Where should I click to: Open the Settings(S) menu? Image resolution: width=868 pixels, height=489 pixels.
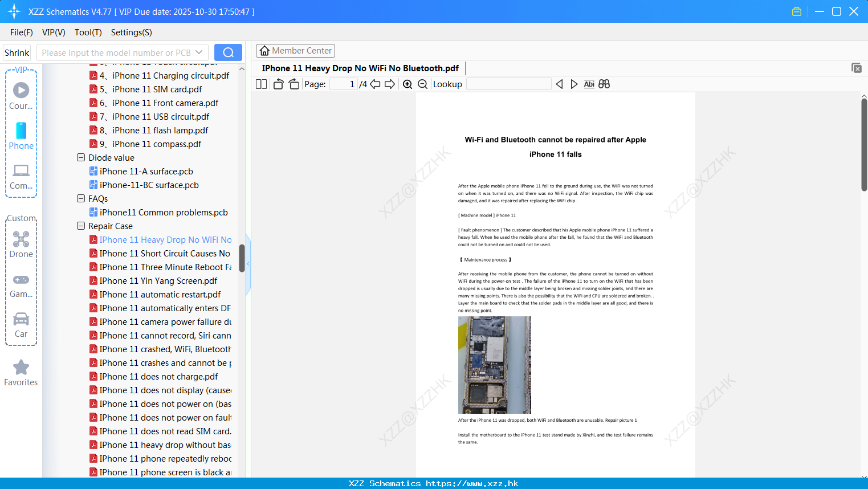[132, 32]
